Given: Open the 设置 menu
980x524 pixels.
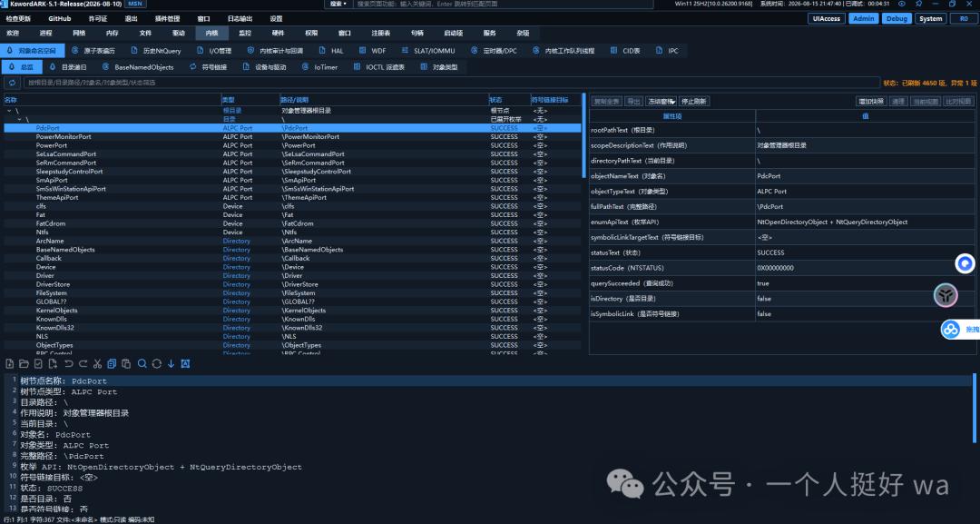Looking at the screenshot, I should click(276, 19).
